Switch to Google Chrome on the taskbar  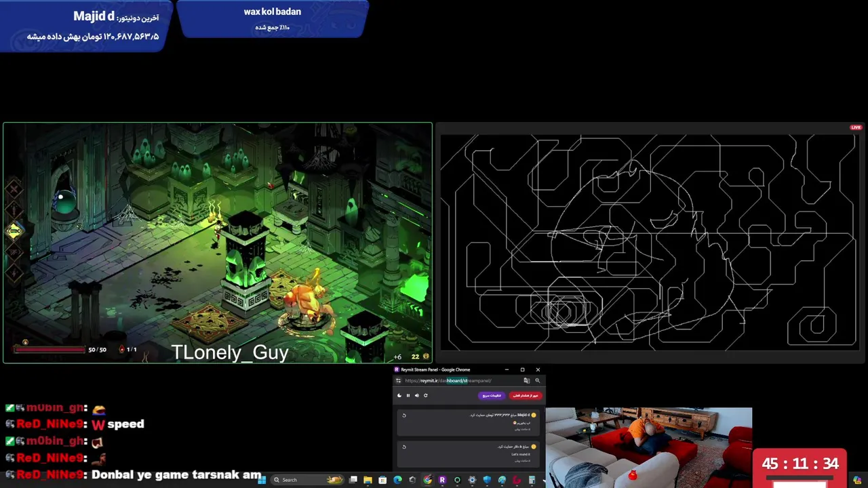coord(427,480)
